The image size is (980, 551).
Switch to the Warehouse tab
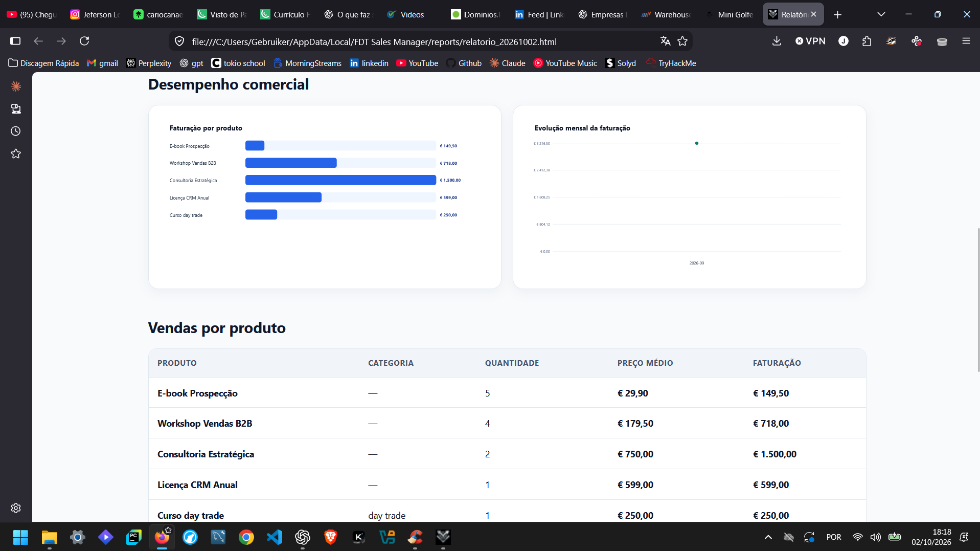[666, 14]
